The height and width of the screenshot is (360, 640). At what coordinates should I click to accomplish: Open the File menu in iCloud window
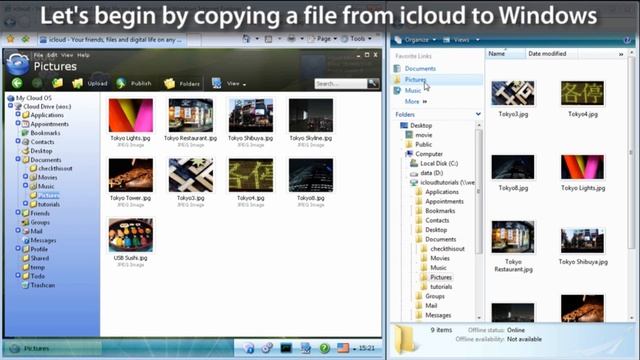point(38,55)
